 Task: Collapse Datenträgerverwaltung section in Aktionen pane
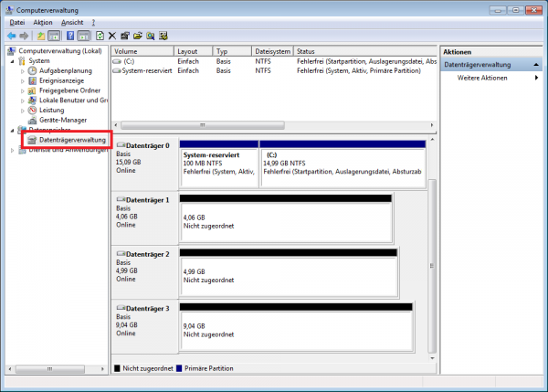click(536, 65)
